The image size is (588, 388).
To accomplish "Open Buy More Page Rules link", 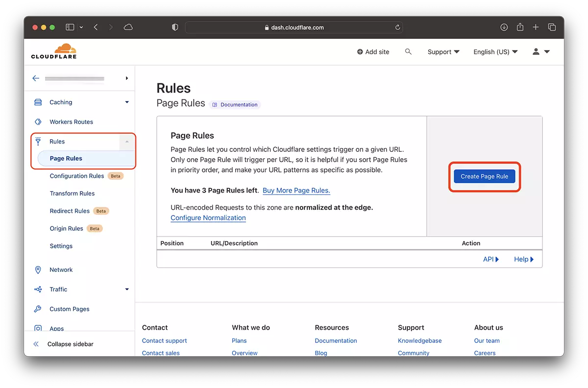I will coord(296,190).
